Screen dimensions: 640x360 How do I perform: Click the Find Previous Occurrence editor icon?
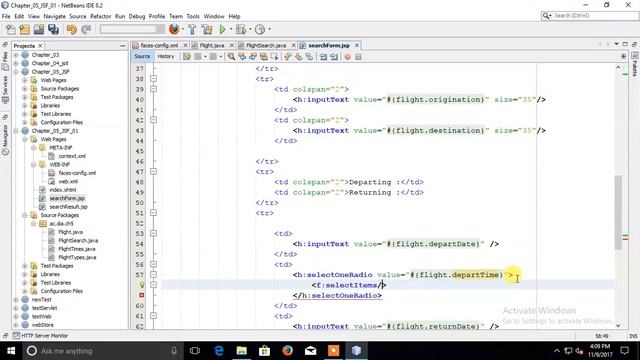[242, 57]
